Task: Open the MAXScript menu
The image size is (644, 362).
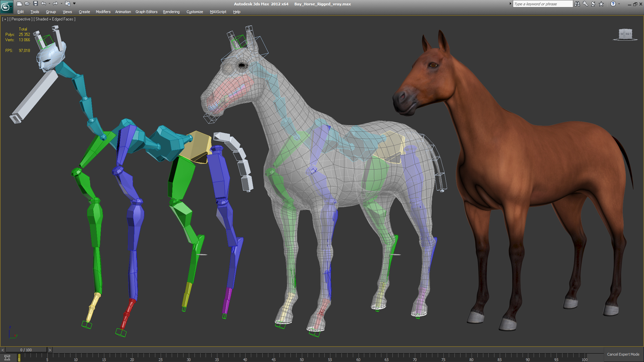Action: (x=218, y=12)
